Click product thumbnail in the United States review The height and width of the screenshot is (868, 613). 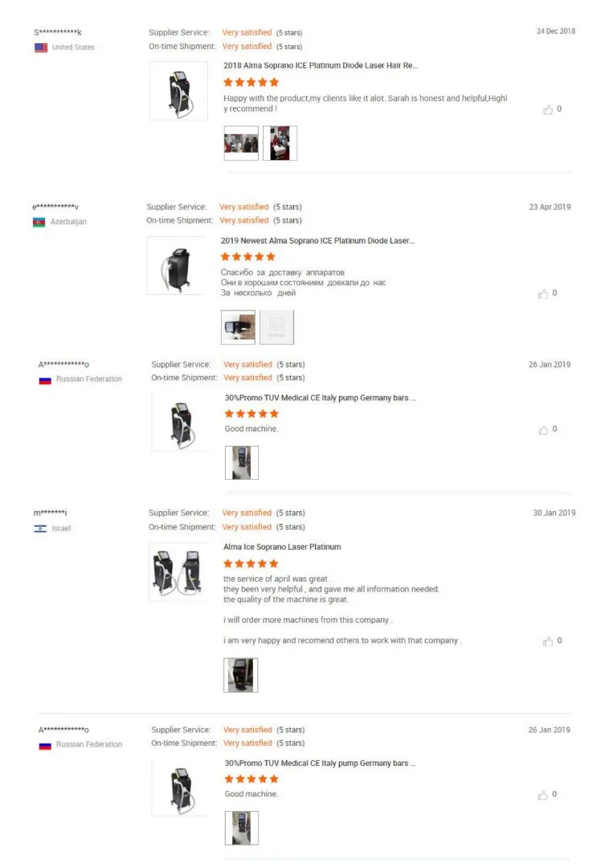[x=178, y=91]
